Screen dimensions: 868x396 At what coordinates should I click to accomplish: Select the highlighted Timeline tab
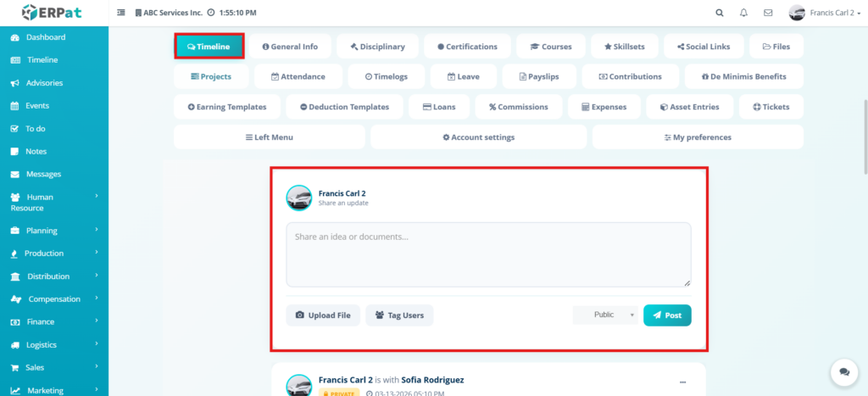tap(209, 47)
